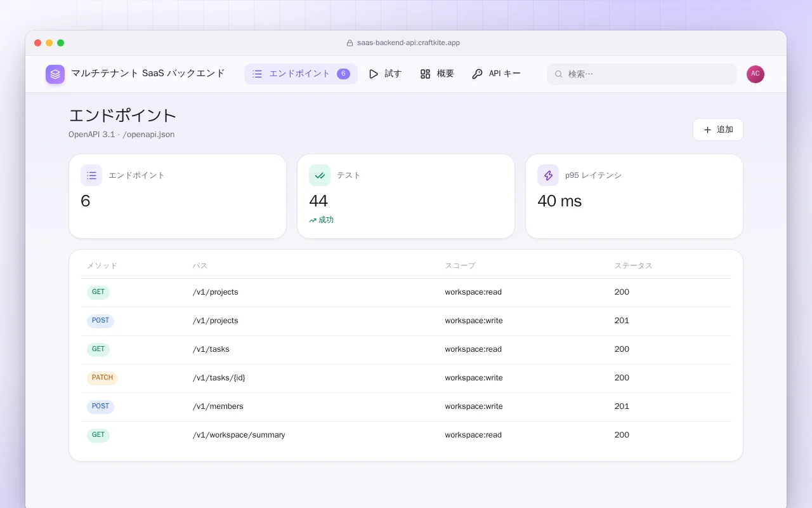Click the list icon in the エンドポイント stat card
This screenshot has height=508, width=812.
(91, 175)
